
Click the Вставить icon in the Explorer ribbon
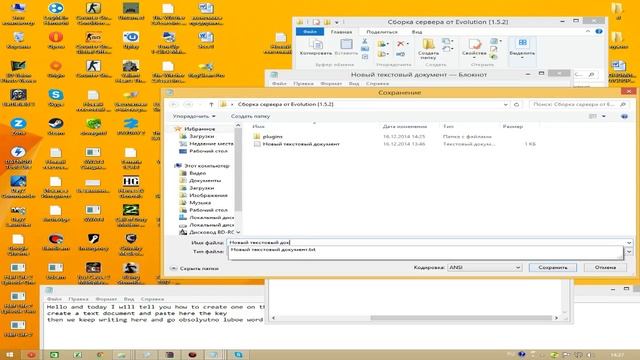(x=346, y=44)
